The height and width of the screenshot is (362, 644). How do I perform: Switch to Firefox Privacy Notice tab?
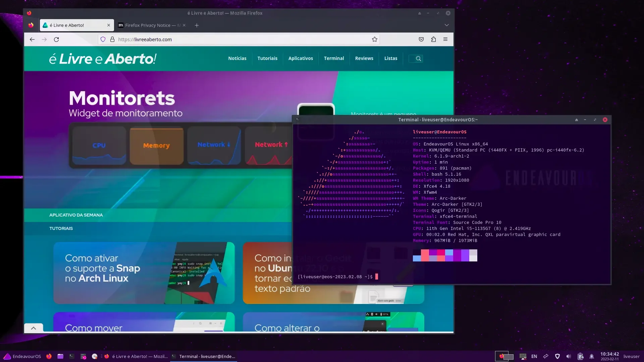tap(152, 25)
